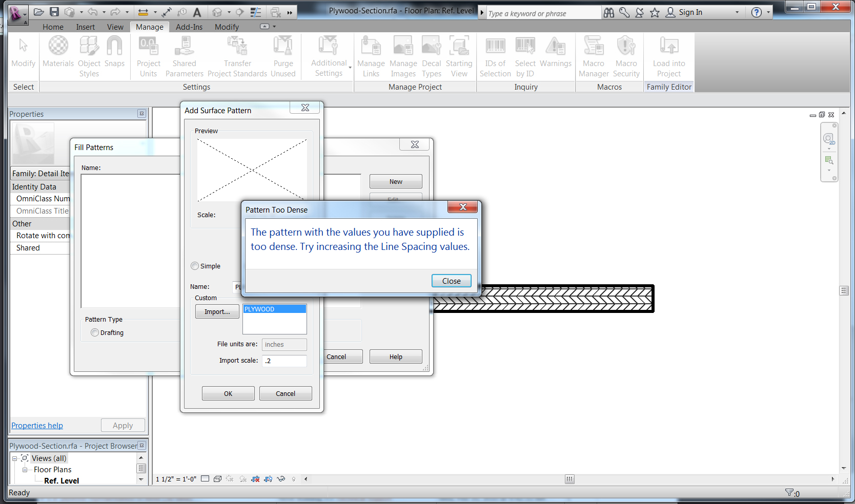Select the Simple pattern radio button
855x504 pixels.
[195, 266]
